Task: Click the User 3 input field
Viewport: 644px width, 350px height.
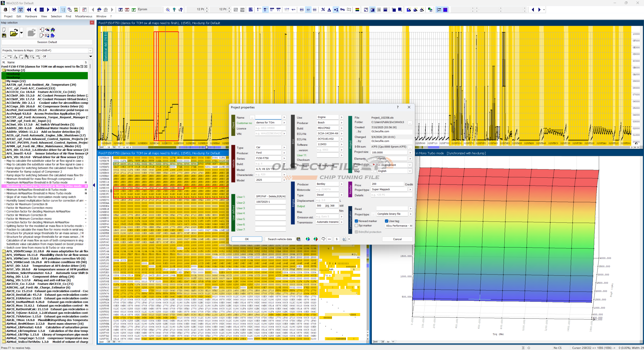Action: (270, 208)
